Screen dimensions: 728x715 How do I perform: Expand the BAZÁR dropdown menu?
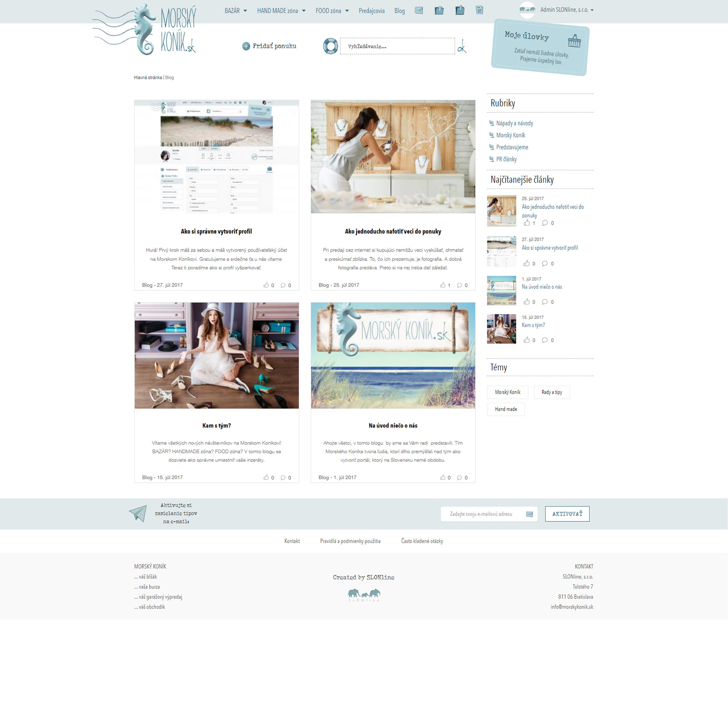point(236,11)
